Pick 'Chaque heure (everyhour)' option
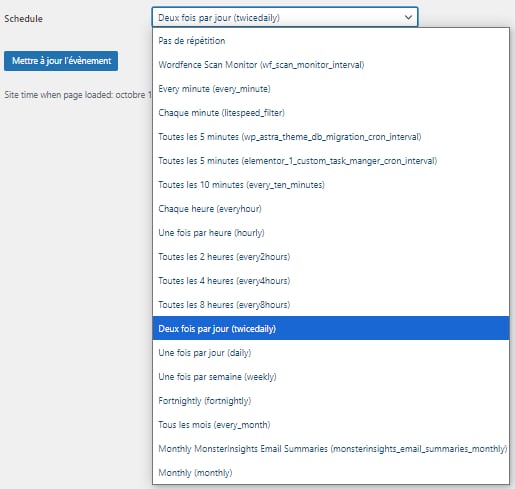 coord(331,209)
